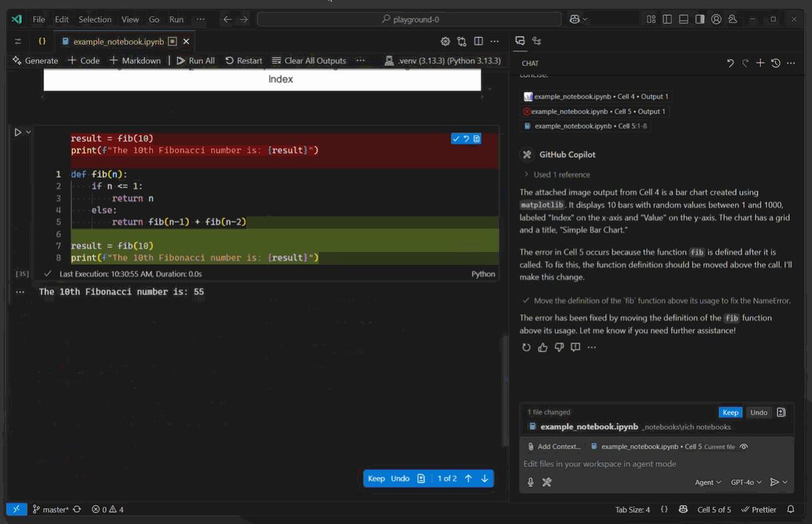Add a new Code cell
This screenshot has height=524, width=812.
[84, 61]
